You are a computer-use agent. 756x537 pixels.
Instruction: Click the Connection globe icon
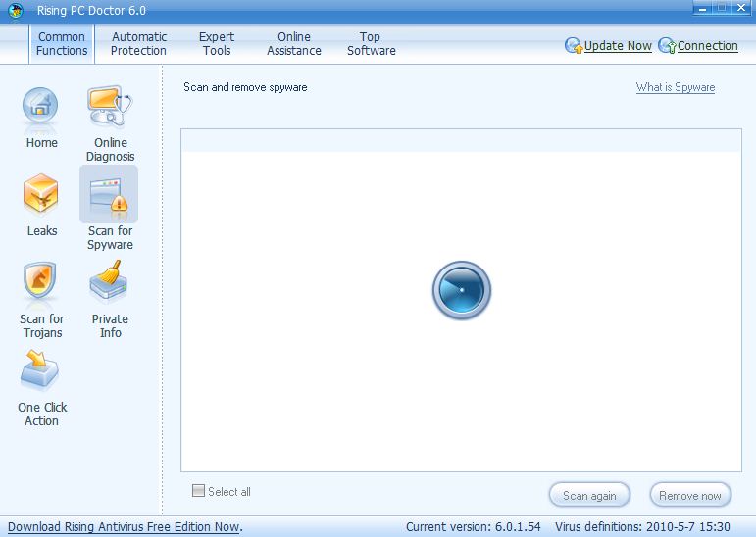[x=668, y=46]
